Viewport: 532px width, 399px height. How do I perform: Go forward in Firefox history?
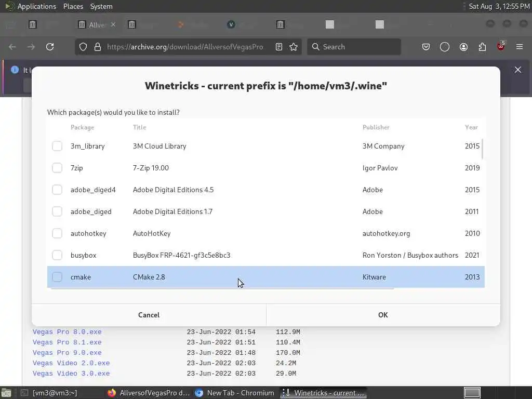tap(31, 47)
